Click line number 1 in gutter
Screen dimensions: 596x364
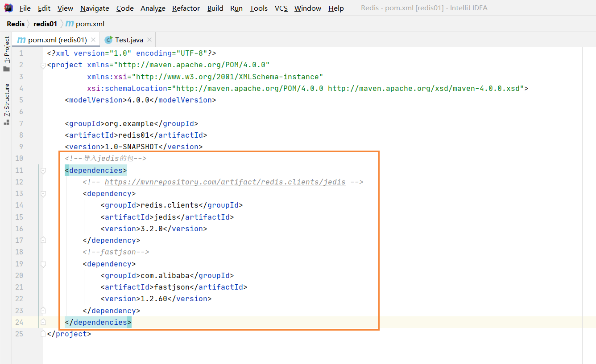(21, 53)
